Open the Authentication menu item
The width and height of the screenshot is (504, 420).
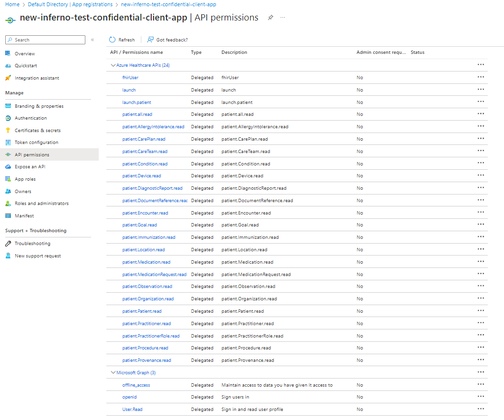(31, 118)
